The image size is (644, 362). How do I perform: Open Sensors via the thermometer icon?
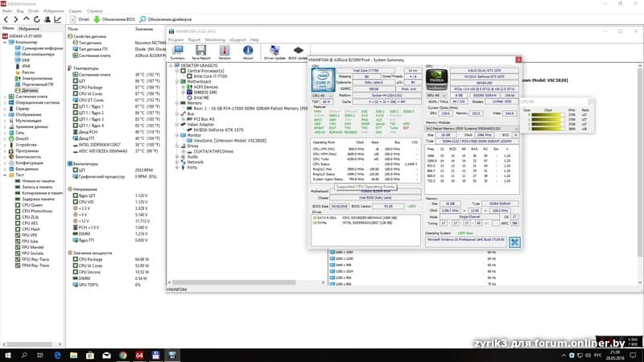tap(225, 51)
